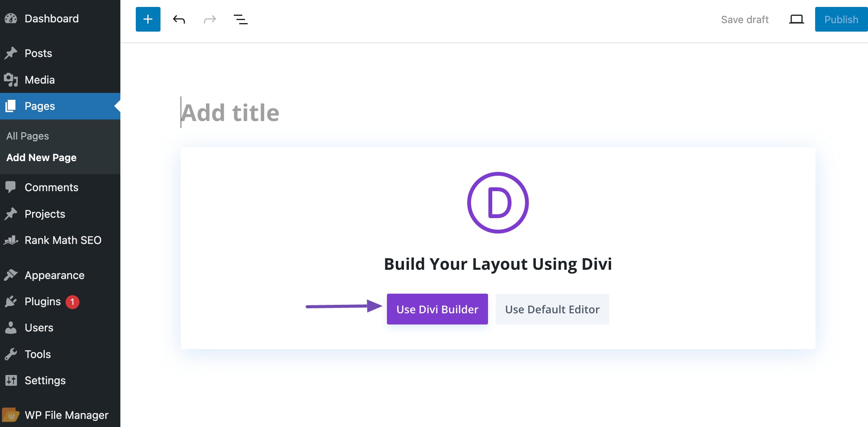Click the Use Divi Builder button
The image size is (868, 427).
pos(437,309)
